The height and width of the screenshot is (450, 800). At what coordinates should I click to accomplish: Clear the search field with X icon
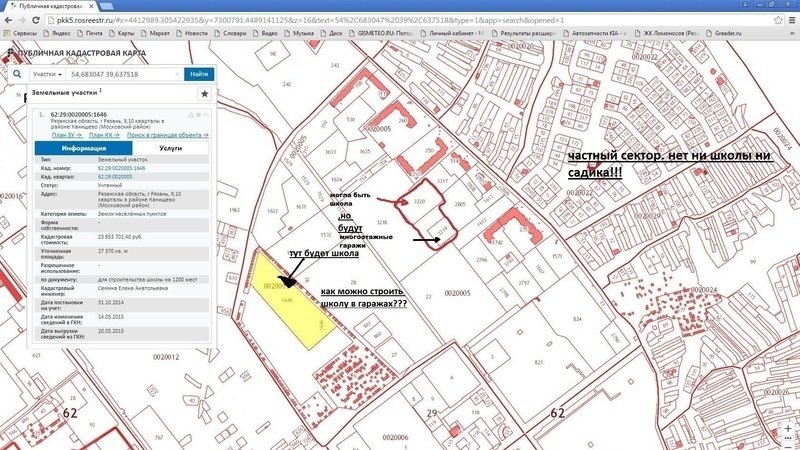pos(176,74)
